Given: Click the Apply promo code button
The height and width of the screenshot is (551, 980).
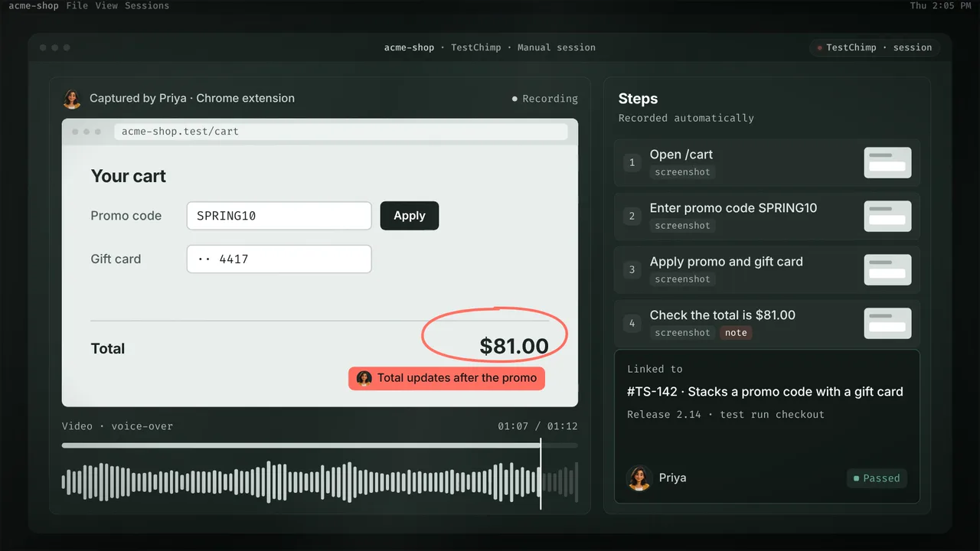Looking at the screenshot, I should 410,216.
